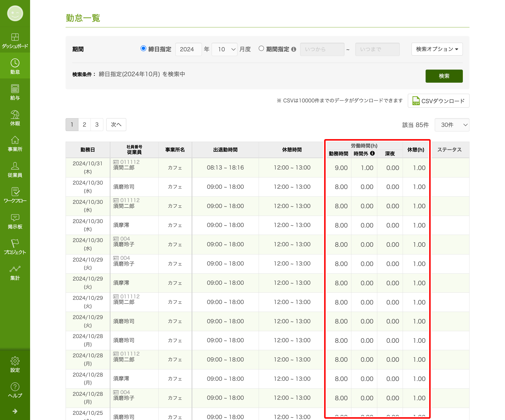Click the 深夜 sub-header
Screen dimensions: 505x420
(x=390, y=153)
